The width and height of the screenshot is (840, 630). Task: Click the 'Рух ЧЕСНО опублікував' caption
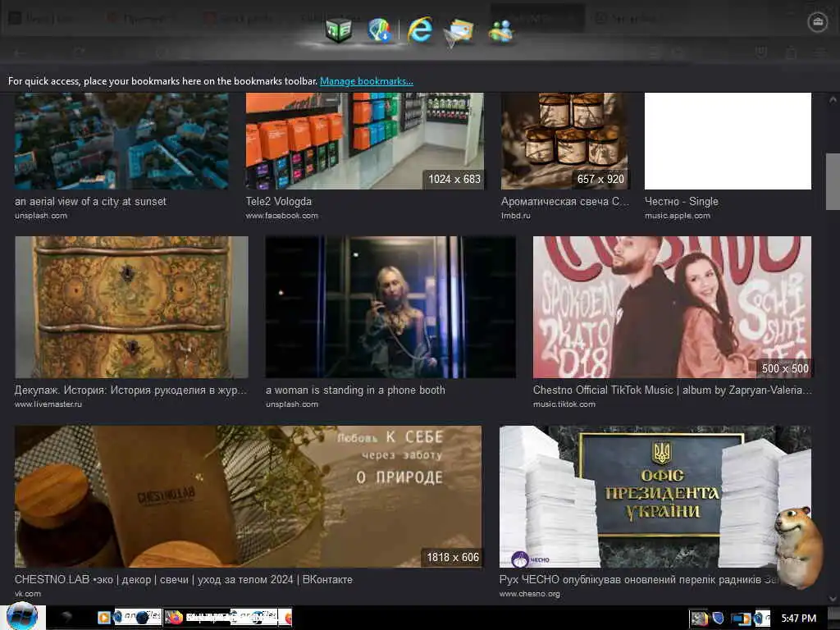point(637,580)
